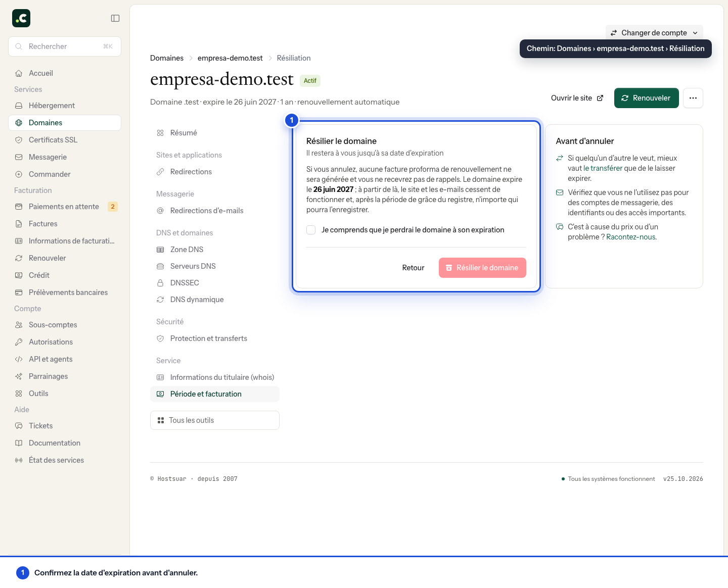Image resolution: width=728 pixels, height=588 pixels.
Task: Check the domain loss acknowledgment checkbox
Action: [311, 230]
